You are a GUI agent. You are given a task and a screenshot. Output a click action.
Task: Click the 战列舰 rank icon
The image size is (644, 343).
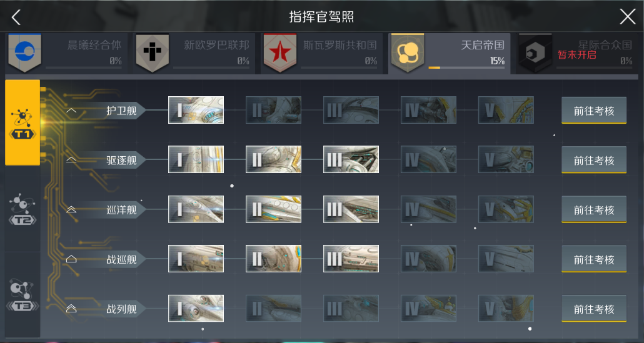71,309
